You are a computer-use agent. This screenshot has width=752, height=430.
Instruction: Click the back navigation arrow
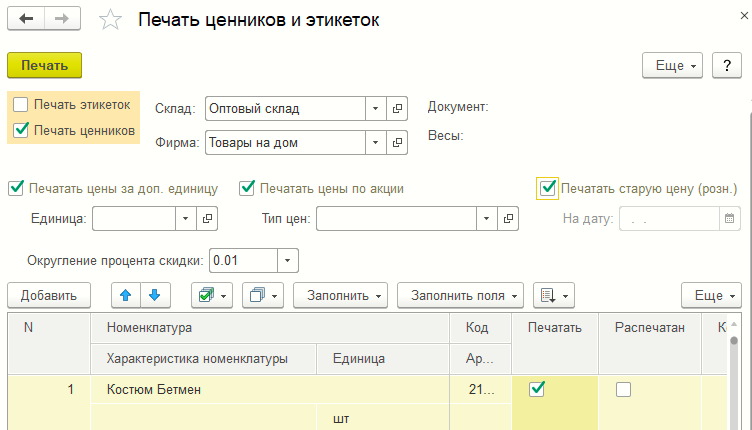(x=26, y=20)
